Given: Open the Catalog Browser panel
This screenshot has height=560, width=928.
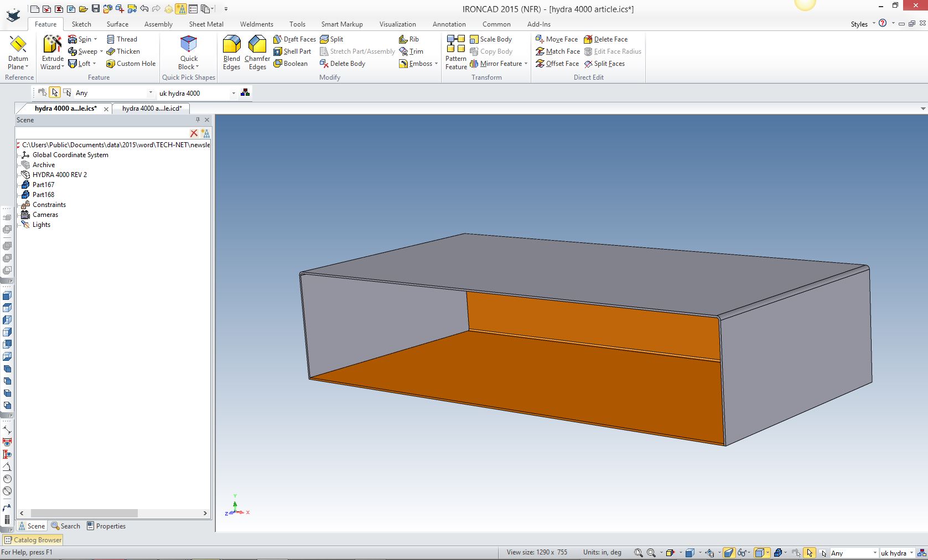Looking at the screenshot, I should pos(33,540).
